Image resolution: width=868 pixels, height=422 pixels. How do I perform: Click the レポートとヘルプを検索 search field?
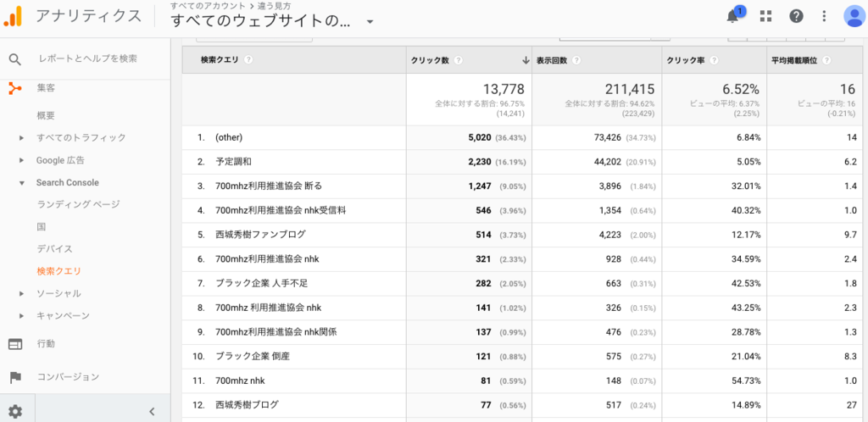tap(87, 58)
